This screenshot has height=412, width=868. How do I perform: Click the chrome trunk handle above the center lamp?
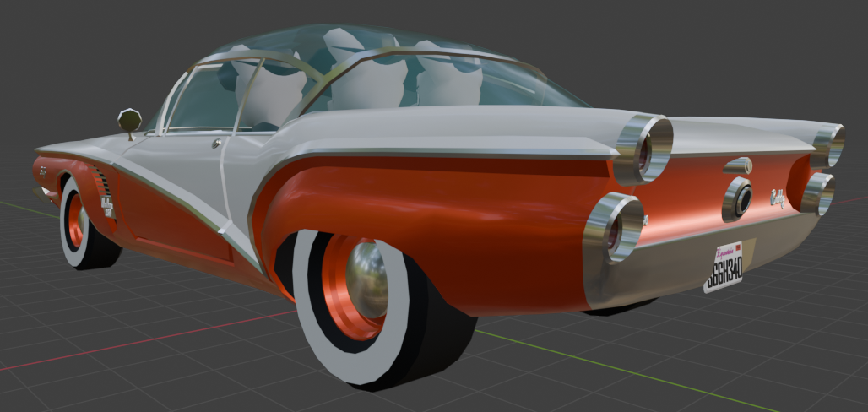point(737,165)
